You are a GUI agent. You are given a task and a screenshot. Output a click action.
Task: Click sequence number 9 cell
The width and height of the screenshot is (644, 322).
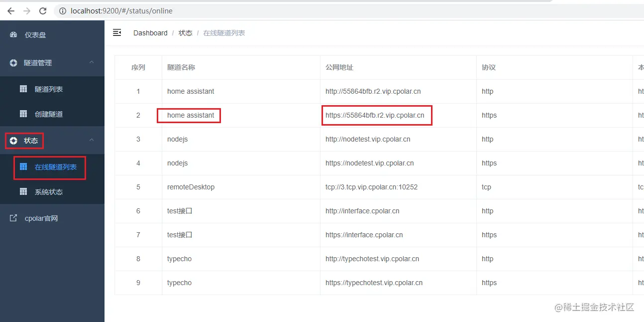138,283
